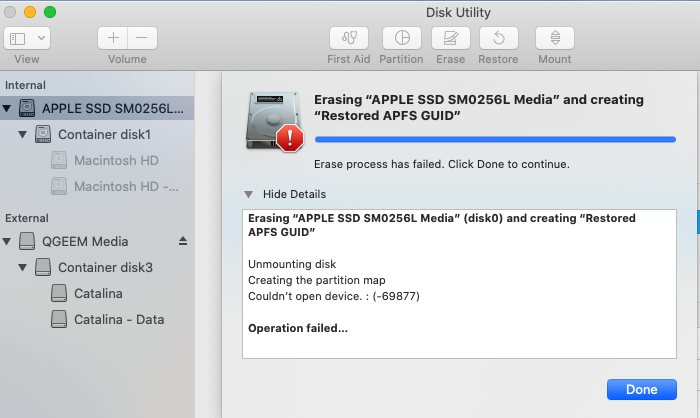The image size is (700, 418).
Task: Eject QGEEM Media with the eject icon
Action: [x=183, y=242]
